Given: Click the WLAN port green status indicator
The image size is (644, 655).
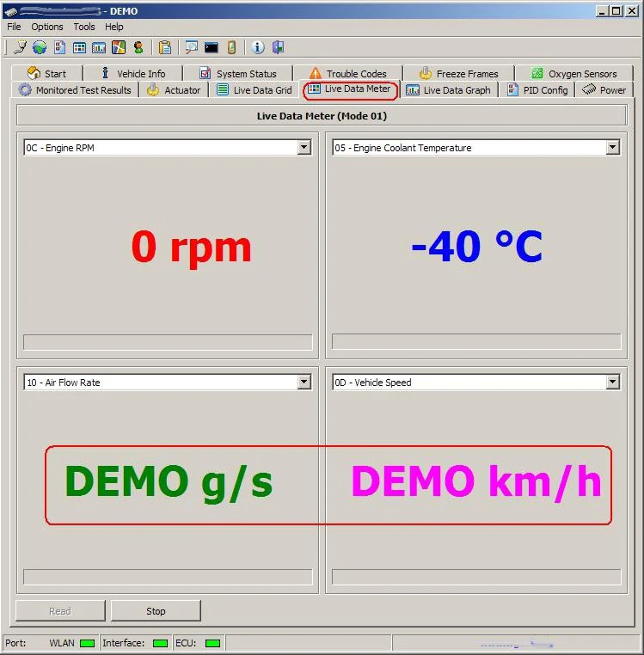Looking at the screenshot, I should 87,643.
